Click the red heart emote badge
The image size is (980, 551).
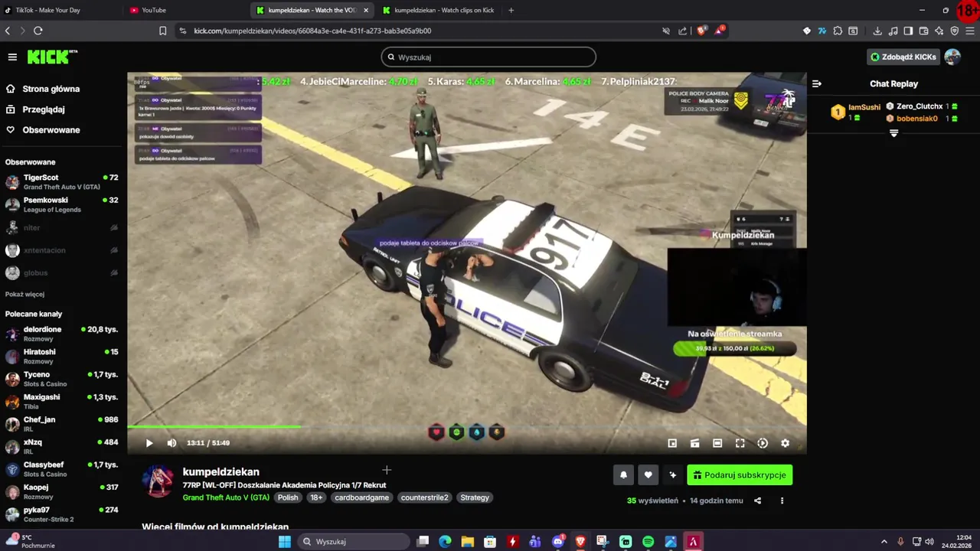436,432
